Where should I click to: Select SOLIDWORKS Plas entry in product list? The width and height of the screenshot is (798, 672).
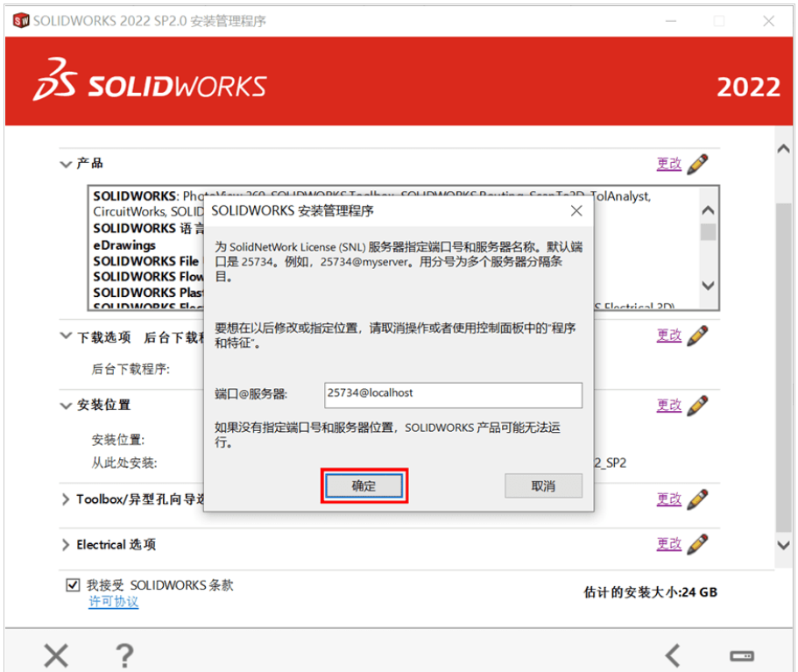pyautogui.click(x=148, y=293)
